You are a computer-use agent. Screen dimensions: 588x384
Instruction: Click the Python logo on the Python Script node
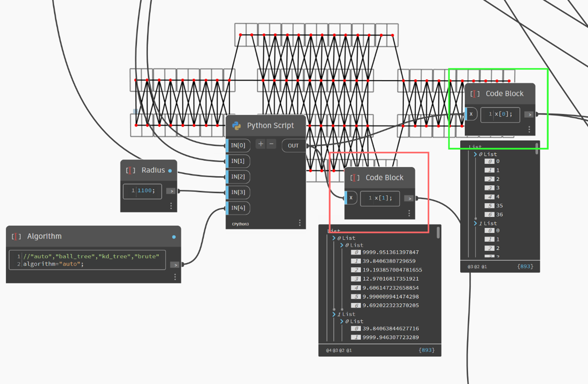(237, 126)
